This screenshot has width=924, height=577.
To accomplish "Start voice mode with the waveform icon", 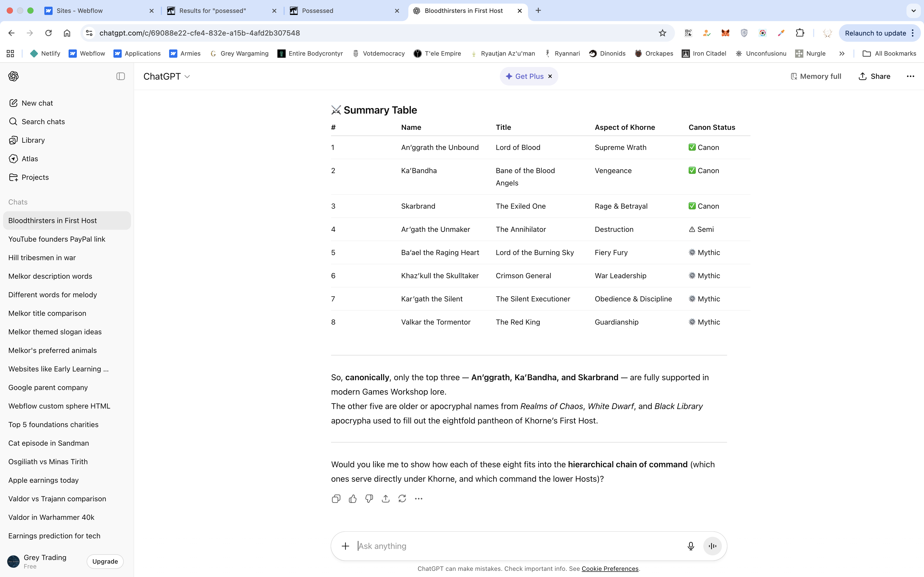I will pos(712,546).
